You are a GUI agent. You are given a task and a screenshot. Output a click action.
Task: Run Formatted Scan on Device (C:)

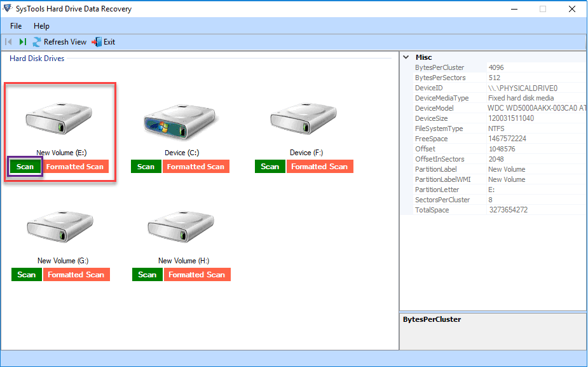pyautogui.click(x=195, y=167)
